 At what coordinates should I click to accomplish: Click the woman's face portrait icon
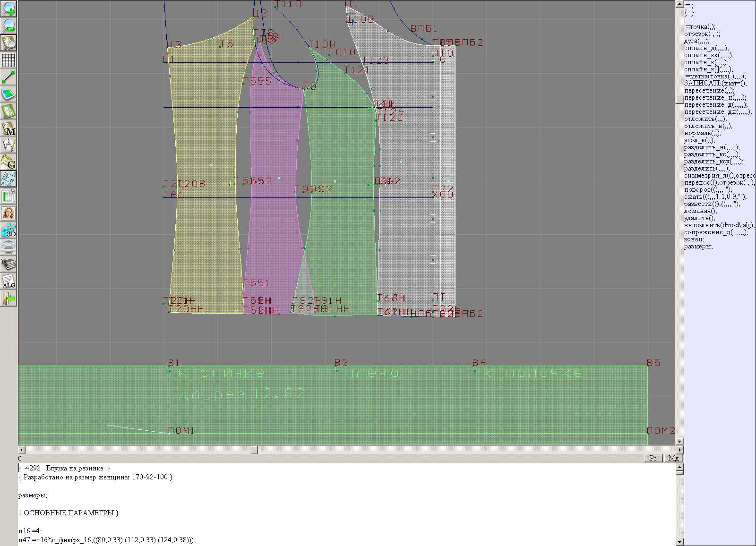[9, 213]
